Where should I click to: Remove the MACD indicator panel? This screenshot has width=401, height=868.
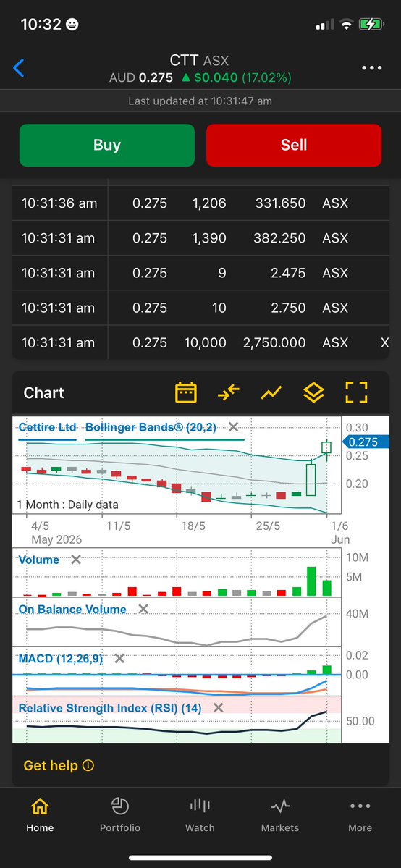pyautogui.click(x=119, y=659)
